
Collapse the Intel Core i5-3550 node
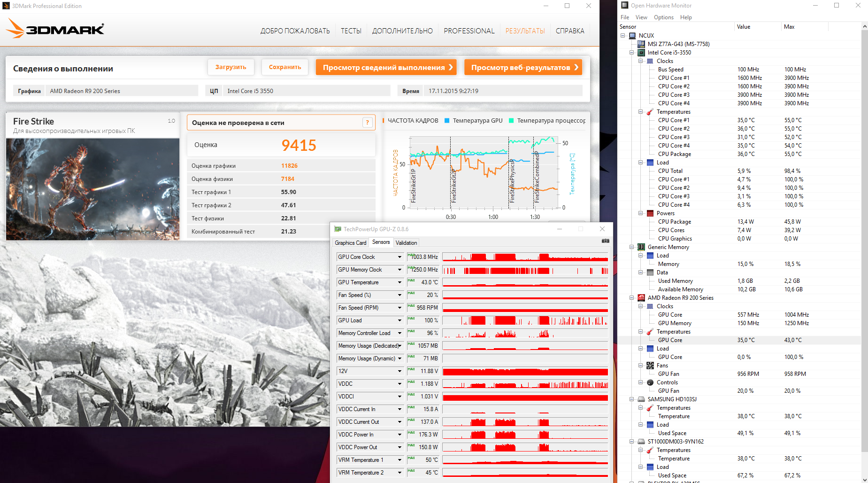click(632, 53)
